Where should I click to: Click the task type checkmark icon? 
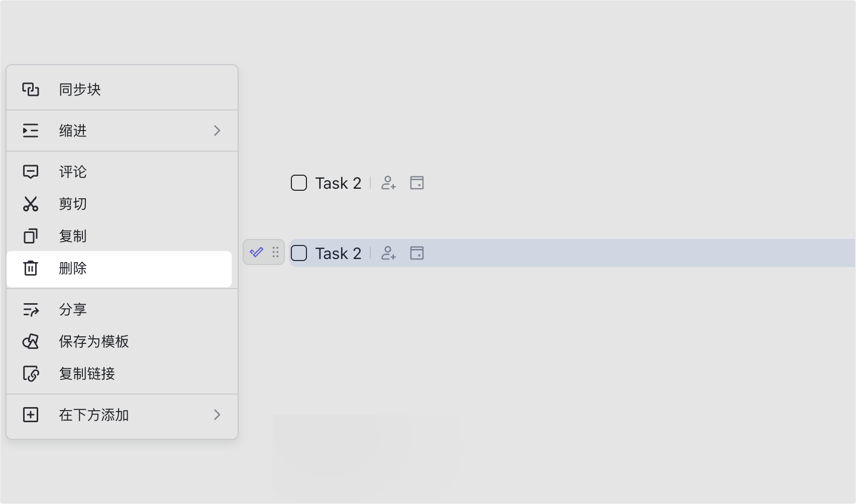256,252
